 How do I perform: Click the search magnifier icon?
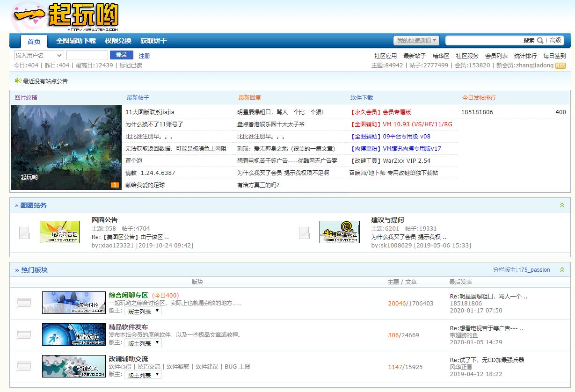coord(540,40)
